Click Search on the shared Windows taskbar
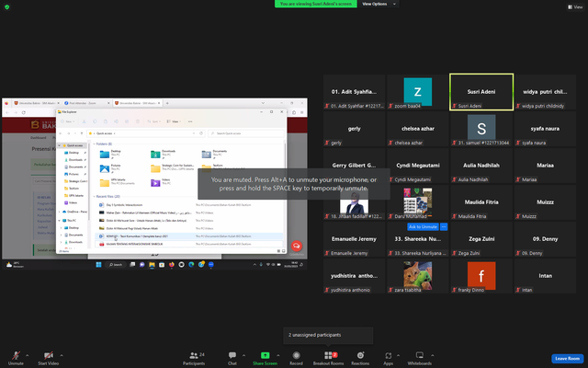The height and width of the screenshot is (368, 588). click(116, 265)
